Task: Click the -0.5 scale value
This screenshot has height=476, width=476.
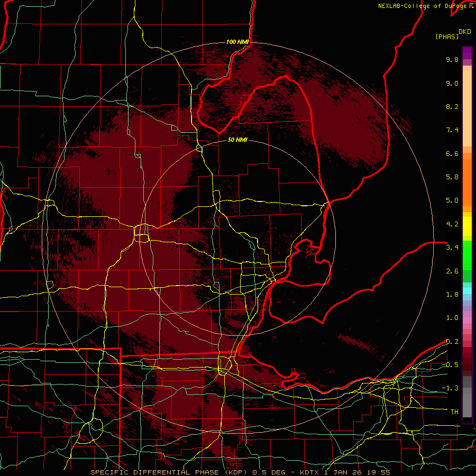Action: pyautogui.click(x=450, y=365)
